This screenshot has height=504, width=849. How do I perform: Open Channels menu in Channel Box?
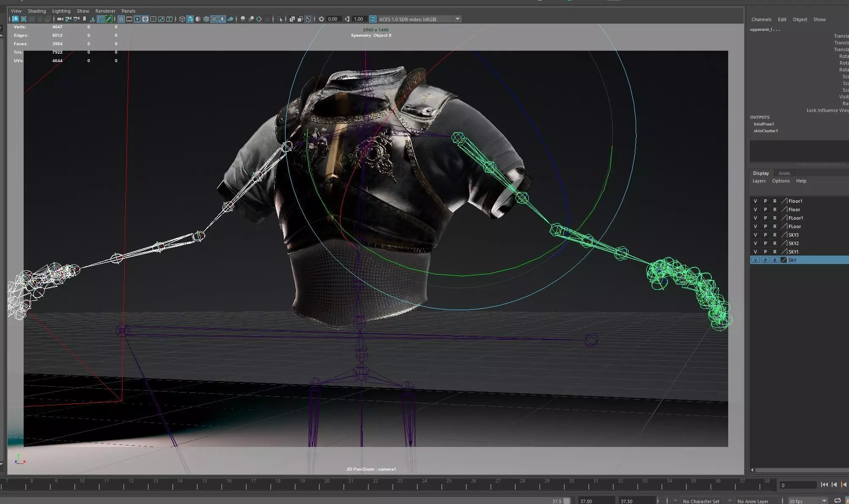click(x=761, y=19)
